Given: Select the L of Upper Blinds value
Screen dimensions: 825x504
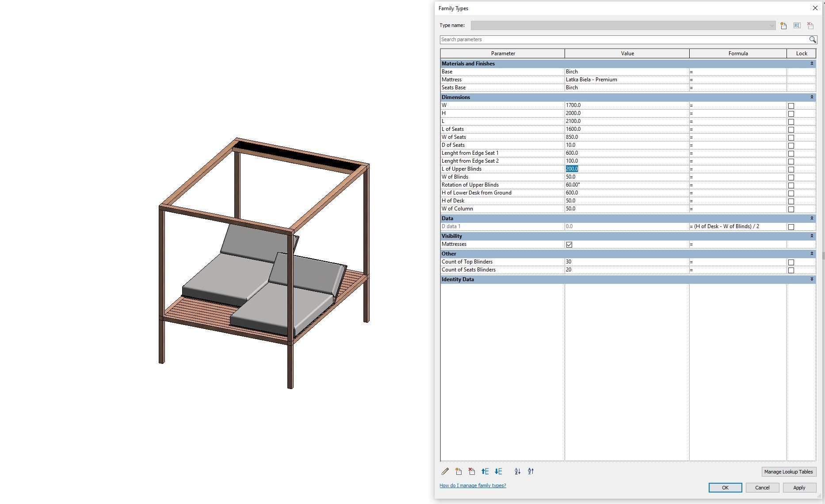Looking at the screenshot, I should tap(627, 169).
